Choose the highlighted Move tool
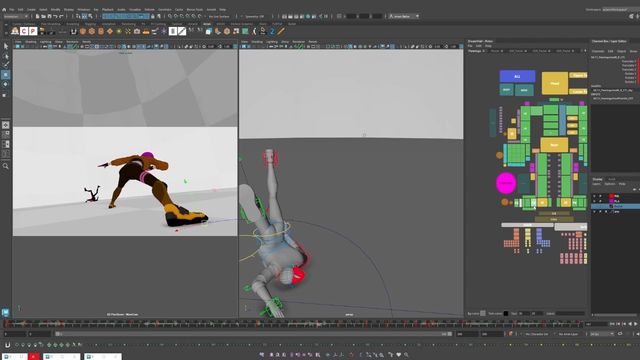 [x=6, y=75]
